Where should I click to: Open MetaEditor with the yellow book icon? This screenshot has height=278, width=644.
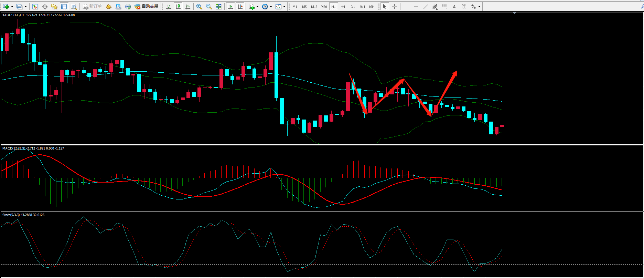pos(108,7)
